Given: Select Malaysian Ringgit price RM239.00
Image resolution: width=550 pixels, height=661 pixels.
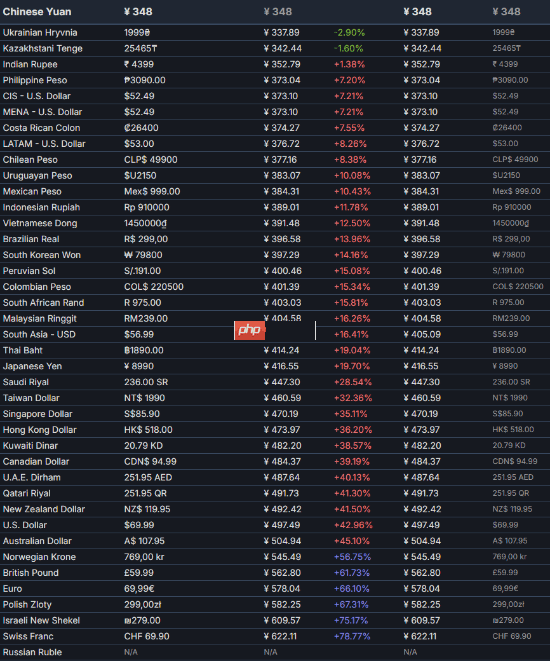Looking at the screenshot, I should coord(146,319).
